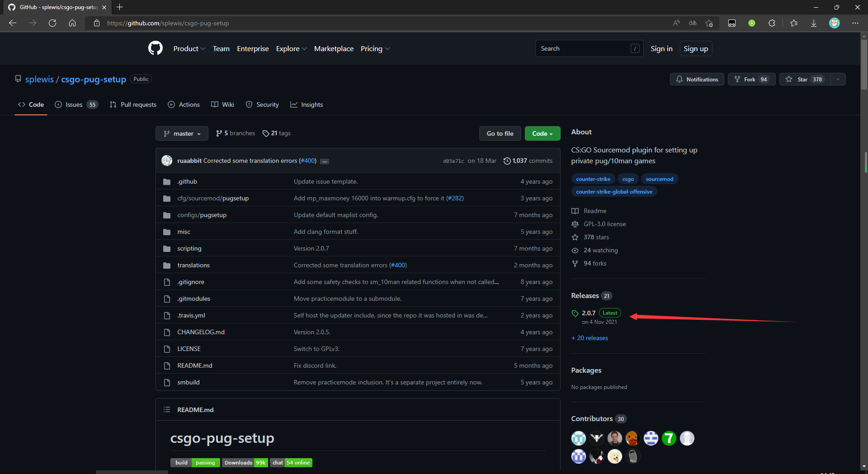Open the Star list dropdown arrow
868x474 pixels.
pyautogui.click(x=838, y=79)
